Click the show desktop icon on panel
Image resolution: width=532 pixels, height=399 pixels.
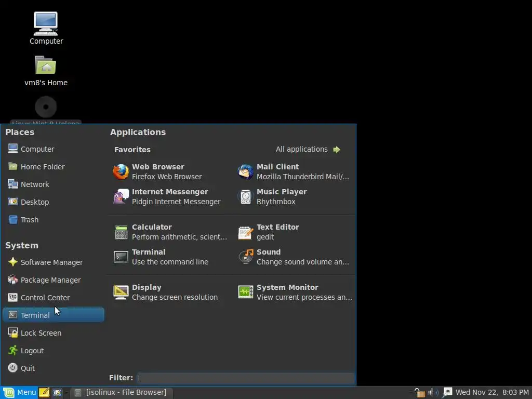point(57,393)
